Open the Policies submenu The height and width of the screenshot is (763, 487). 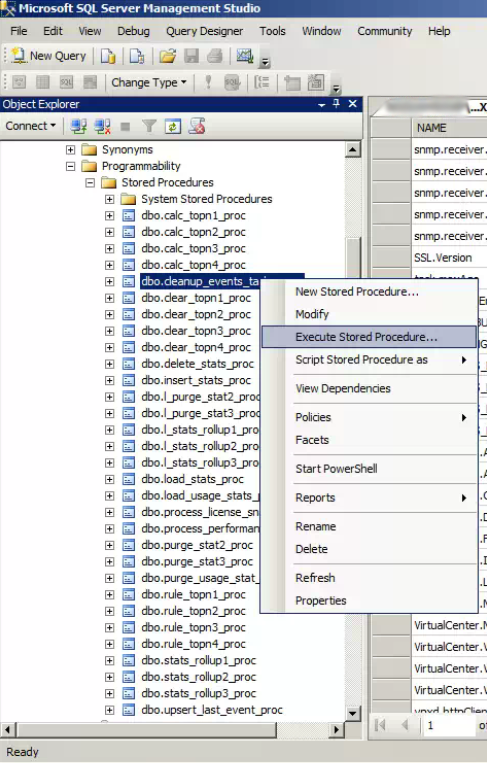click(369, 417)
